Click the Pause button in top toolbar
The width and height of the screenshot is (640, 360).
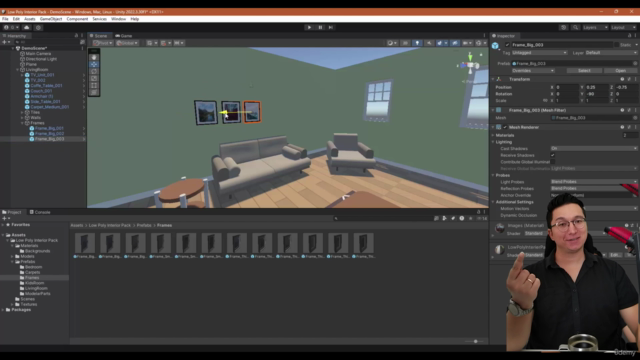tap(320, 27)
